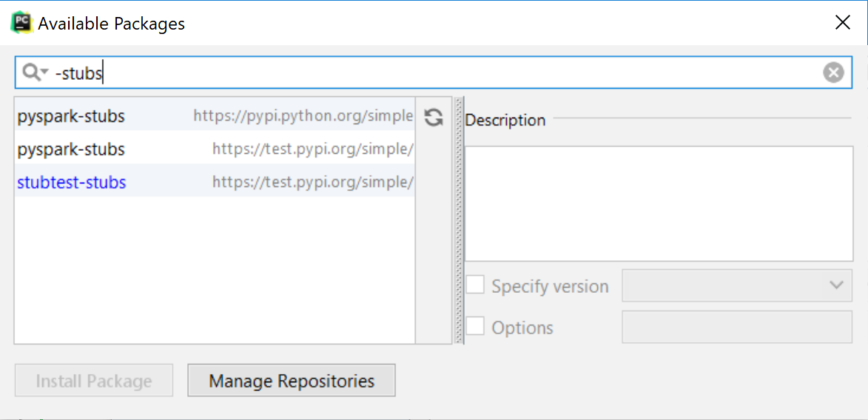Screen dimensions: 868x420
Task: Close the Available Packages dialog
Action: (x=843, y=23)
